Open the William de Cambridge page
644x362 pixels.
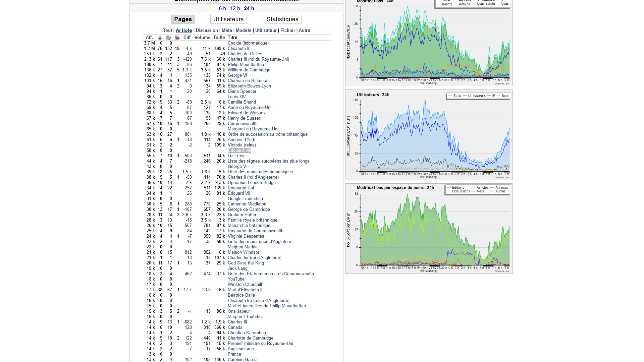(x=249, y=70)
